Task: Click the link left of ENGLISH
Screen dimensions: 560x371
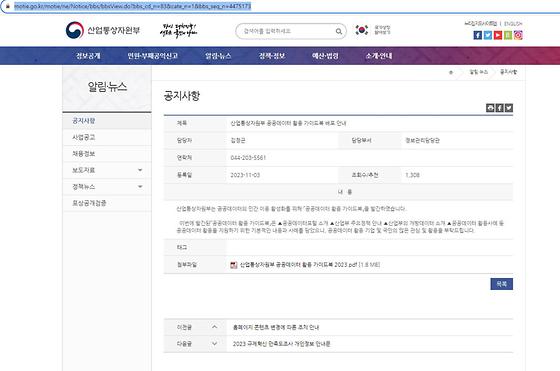Action: [x=481, y=24]
